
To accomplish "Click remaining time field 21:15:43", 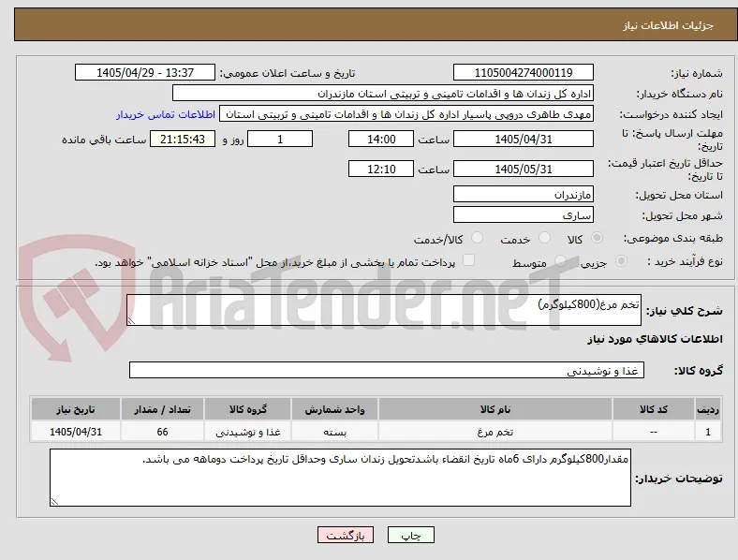I will (183, 139).
